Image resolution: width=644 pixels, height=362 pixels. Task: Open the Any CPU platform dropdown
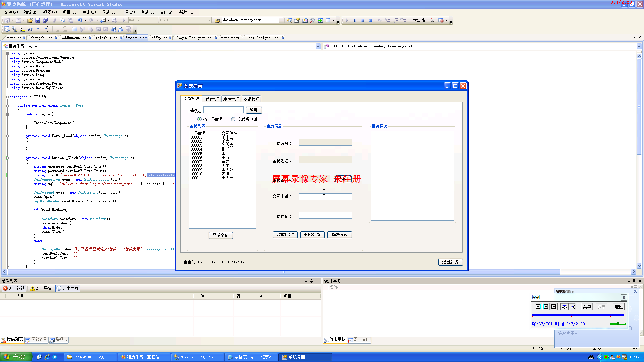coord(209,20)
